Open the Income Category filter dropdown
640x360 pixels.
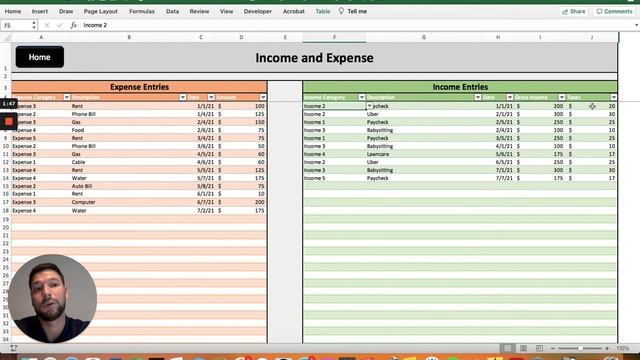(x=362, y=97)
